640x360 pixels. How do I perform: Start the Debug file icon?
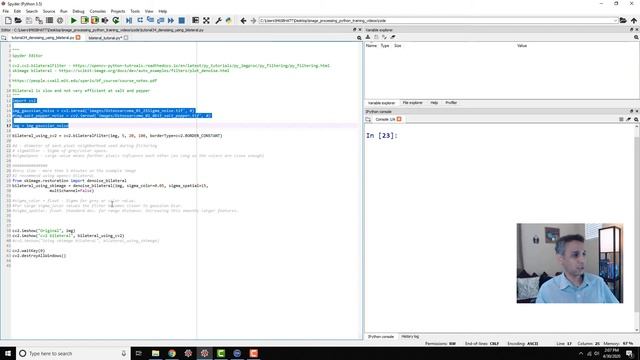(x=129, y=20)
